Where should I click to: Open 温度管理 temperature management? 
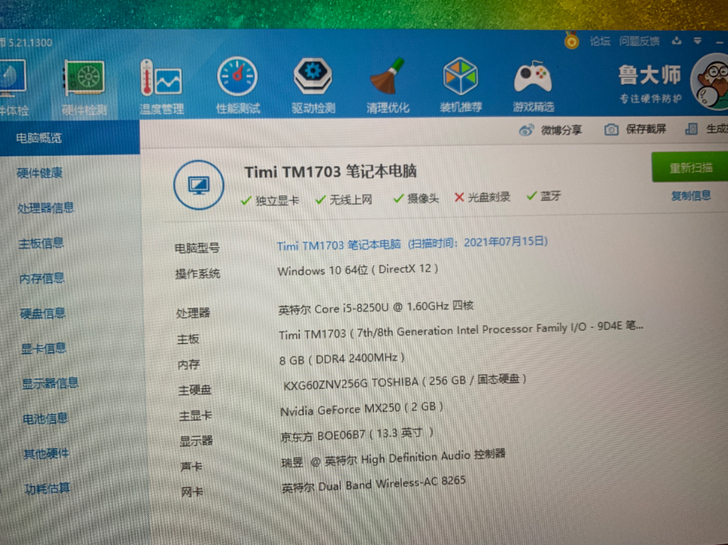(x=162, y=87)
